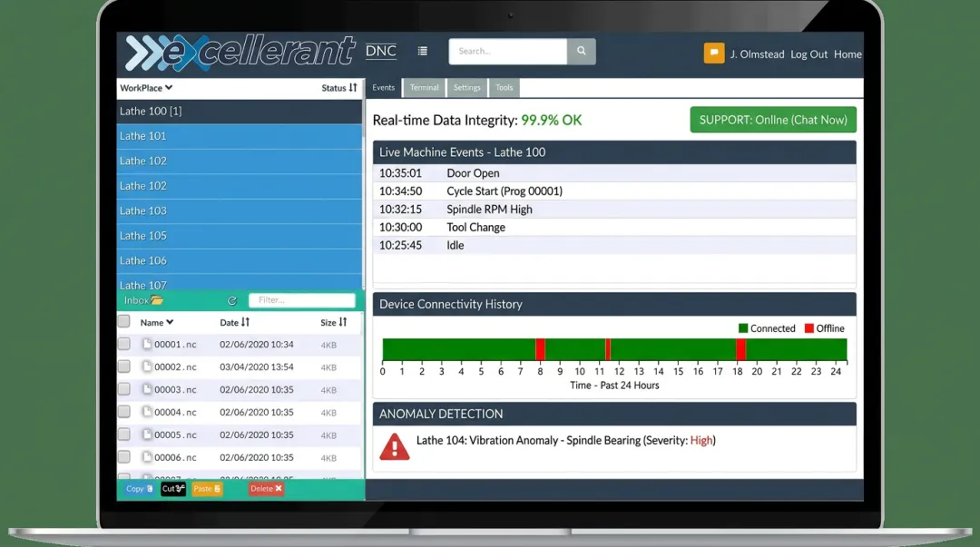Screen dimensions: 980x547
Task: Go to Home link
Action: coord(848,54)
